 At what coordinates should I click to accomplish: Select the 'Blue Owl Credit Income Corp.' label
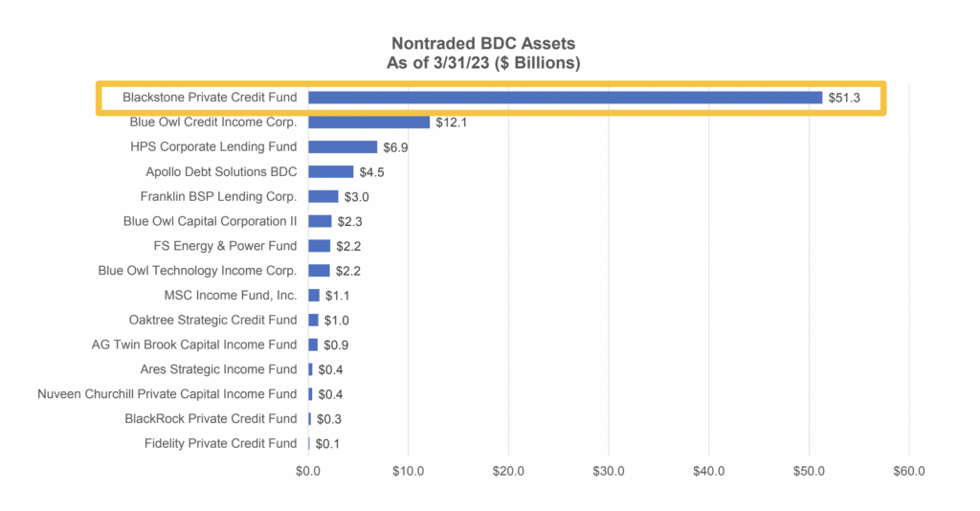[213, 122]
